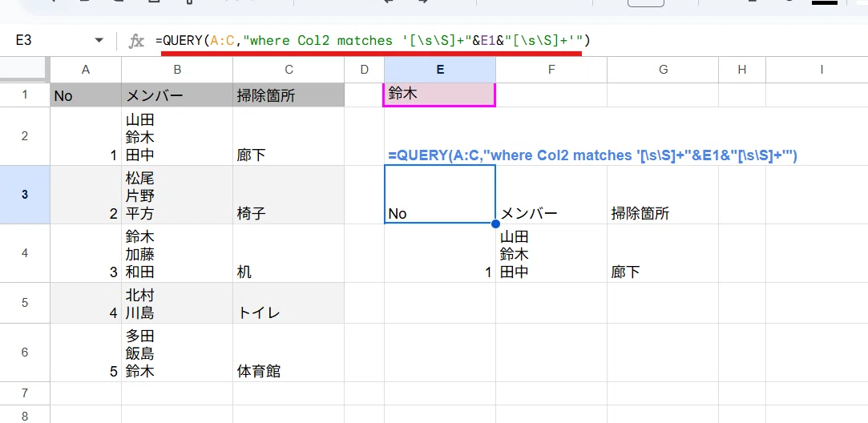Select row 4 header

(x=25, y=253)
